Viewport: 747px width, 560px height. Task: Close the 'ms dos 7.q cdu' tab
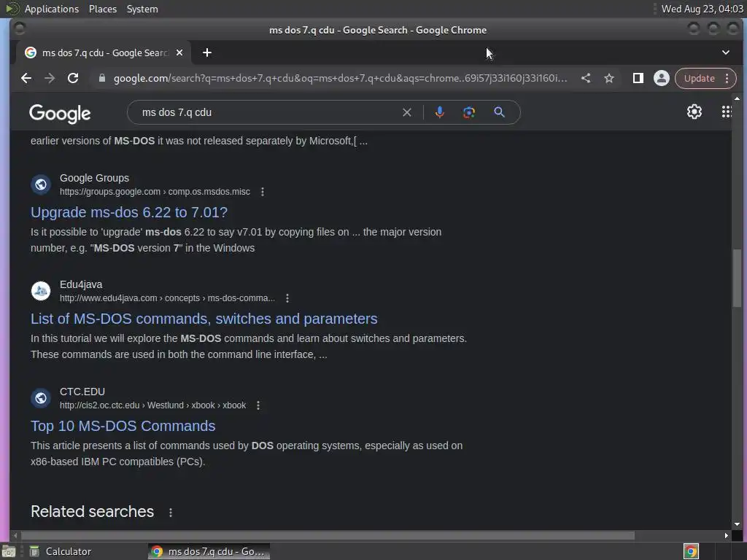coord(179,52)
